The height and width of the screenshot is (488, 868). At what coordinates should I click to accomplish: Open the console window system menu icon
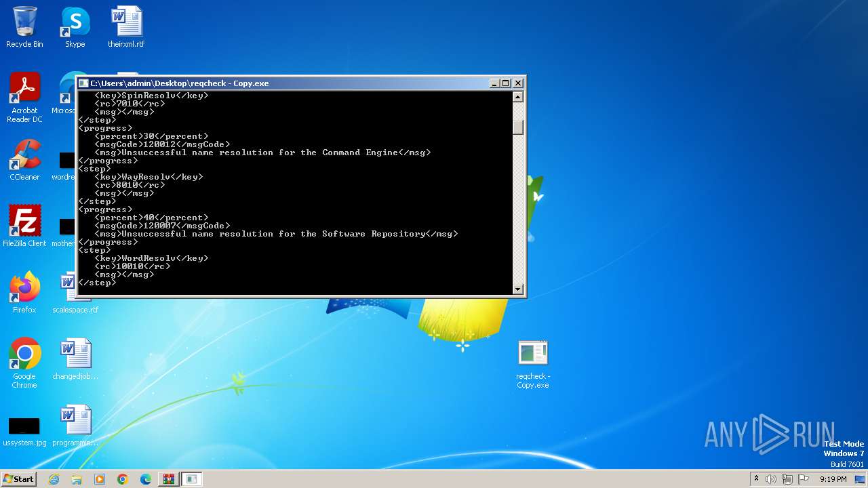click(83, 83)
